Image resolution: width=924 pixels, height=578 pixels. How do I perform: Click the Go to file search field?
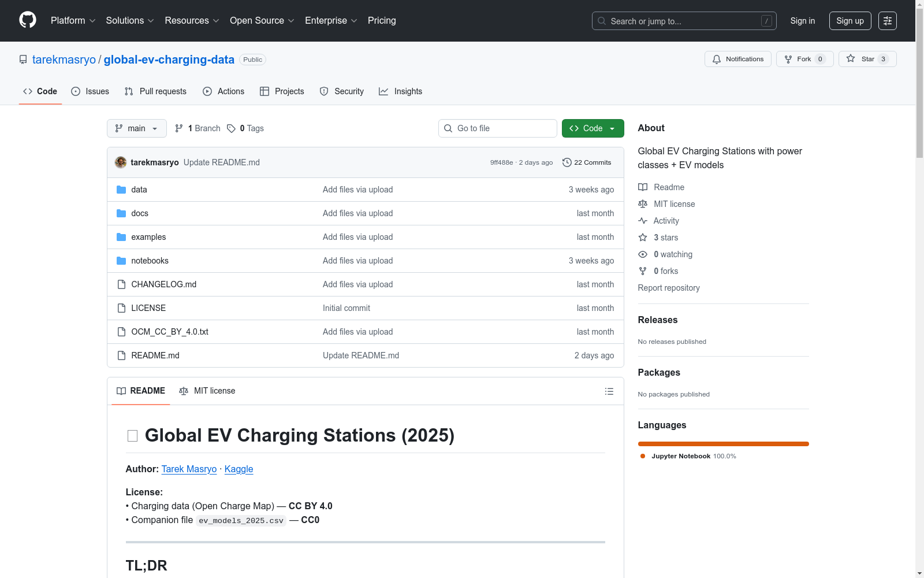[x=497, y=128]
